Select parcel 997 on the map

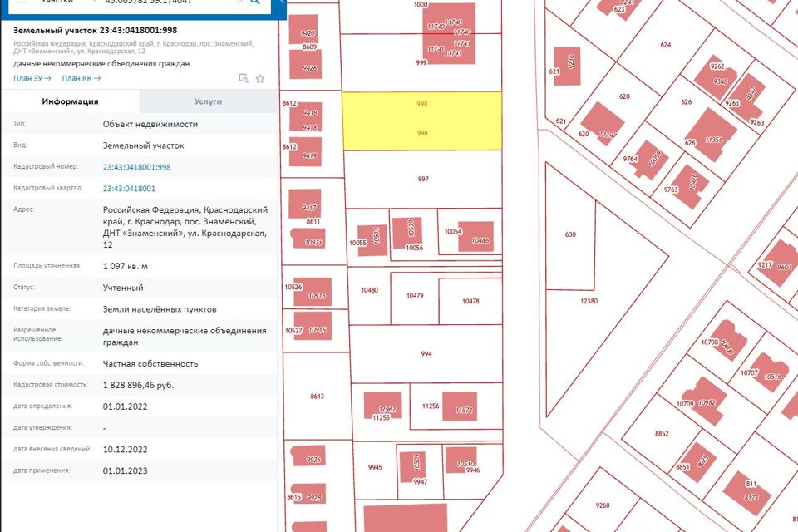423,179
